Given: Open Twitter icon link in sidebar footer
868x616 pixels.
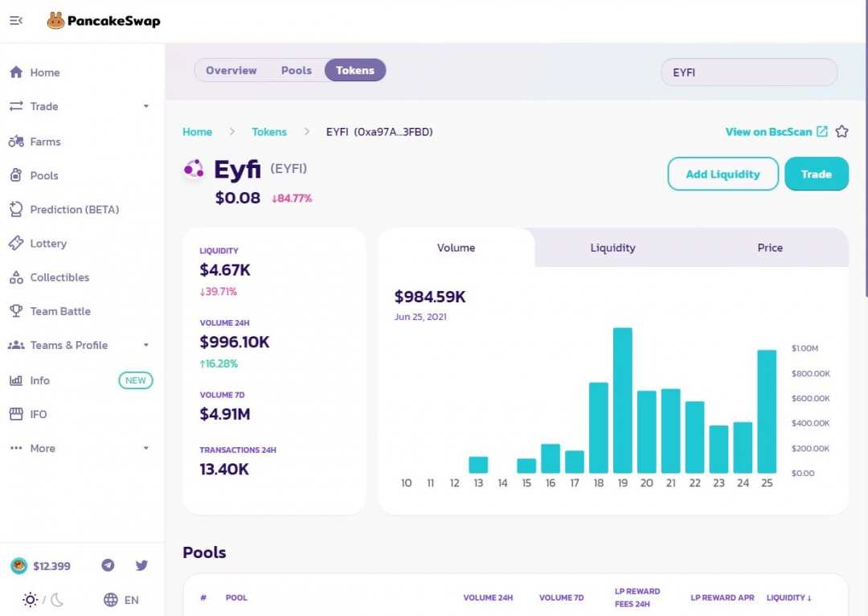Looking at the screenshot, I should pos(141,565).
